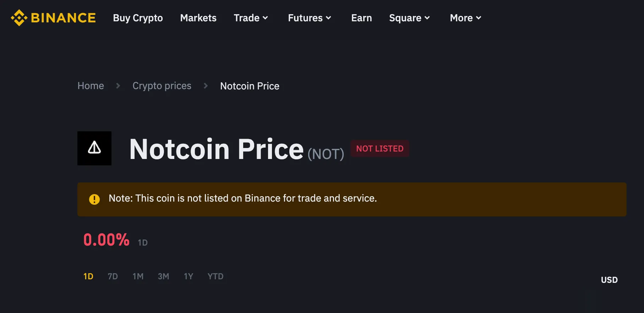Click the breadcrumb arrow after Crypto prices

click(x=206, y=86)
